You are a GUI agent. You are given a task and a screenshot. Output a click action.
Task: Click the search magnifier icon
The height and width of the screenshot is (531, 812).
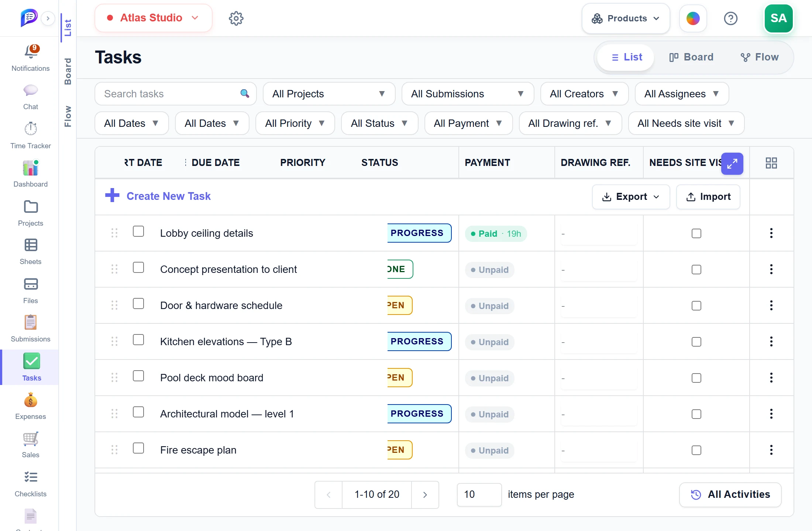pyautogui.click(x=245, y=94)
